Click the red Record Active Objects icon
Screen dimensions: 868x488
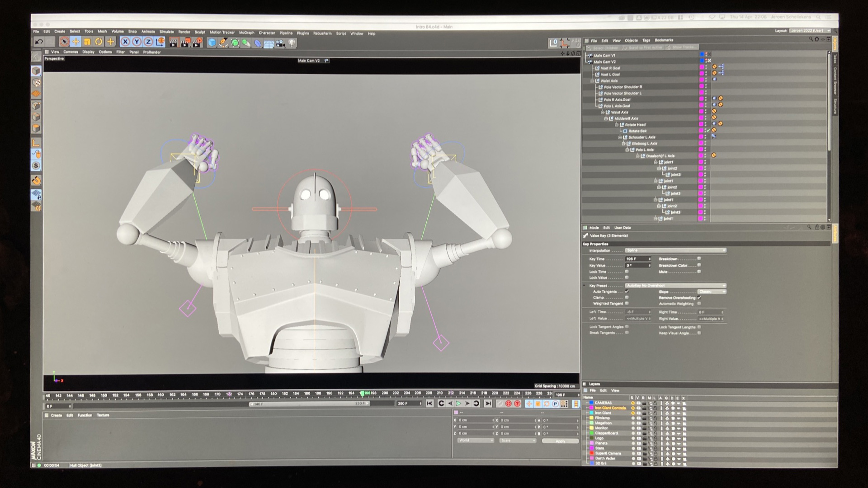pos(509,404)
